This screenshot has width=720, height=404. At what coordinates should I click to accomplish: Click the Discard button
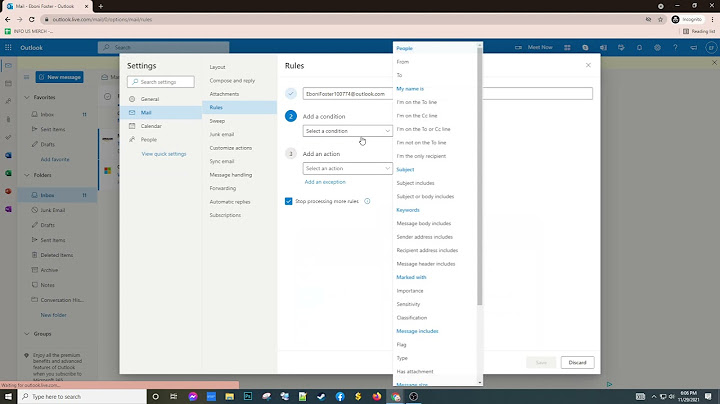(577, 362)
